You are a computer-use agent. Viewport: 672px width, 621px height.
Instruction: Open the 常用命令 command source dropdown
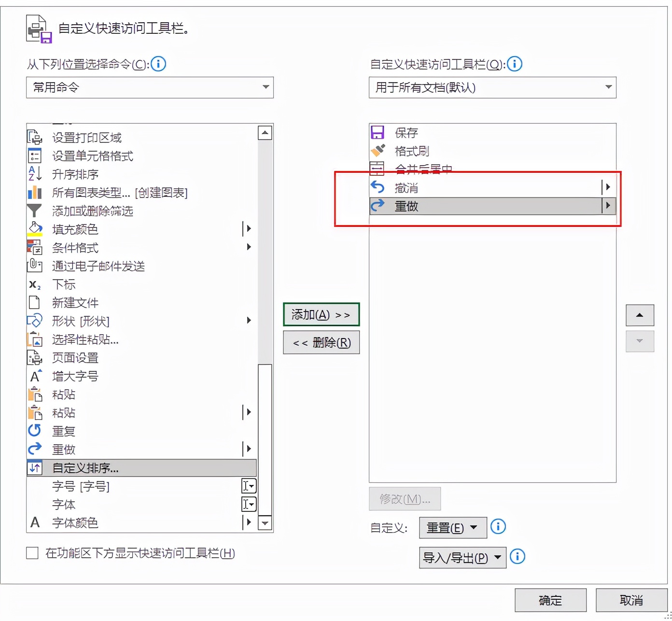(150, 87)
